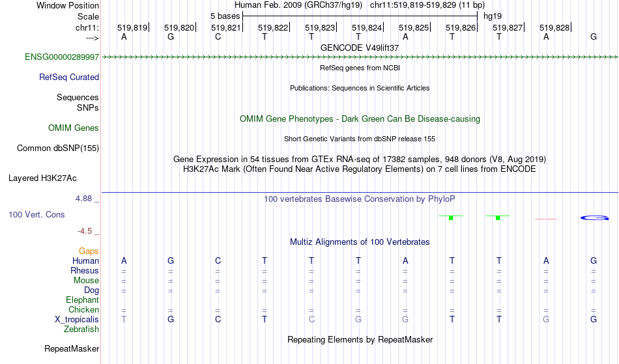Click the Elephant species label
Viewport: 619px width, 364px height.
[82, 300]
